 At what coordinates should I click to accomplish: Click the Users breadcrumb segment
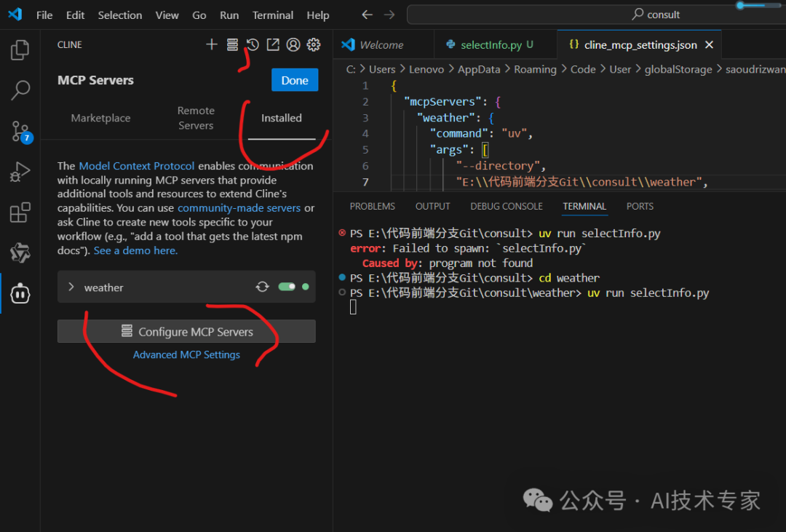(382, 69)
